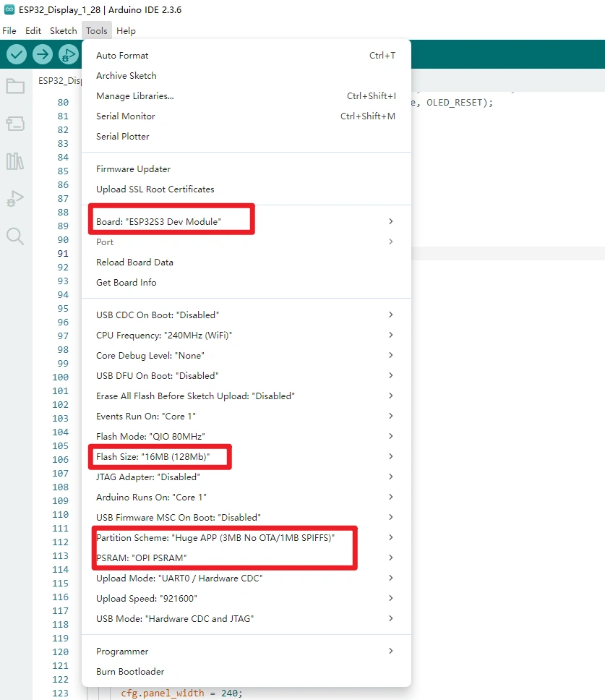
Task: Open the Search magnifier sidebar icon
Action: pyautogui.click(x=15, y=236)
